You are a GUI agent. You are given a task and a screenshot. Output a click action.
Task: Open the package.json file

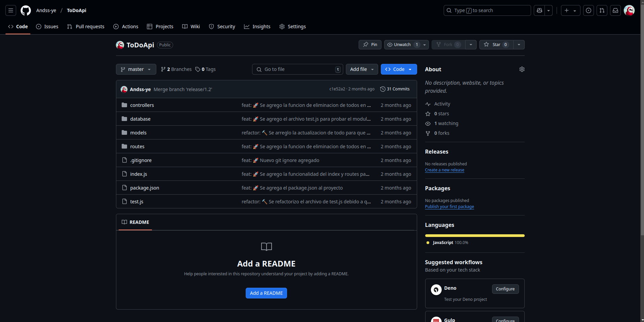(145, 188)
